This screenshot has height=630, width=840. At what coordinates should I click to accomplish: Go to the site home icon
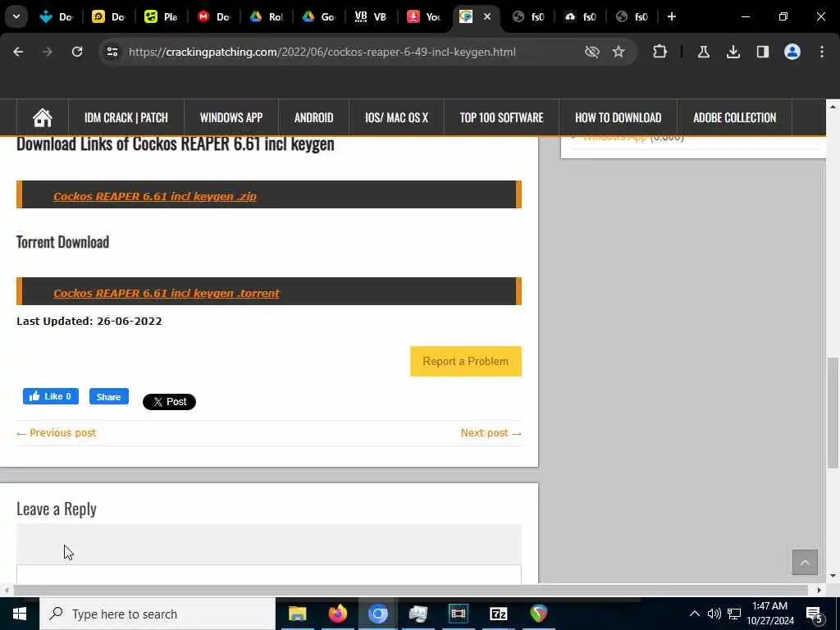43,117
